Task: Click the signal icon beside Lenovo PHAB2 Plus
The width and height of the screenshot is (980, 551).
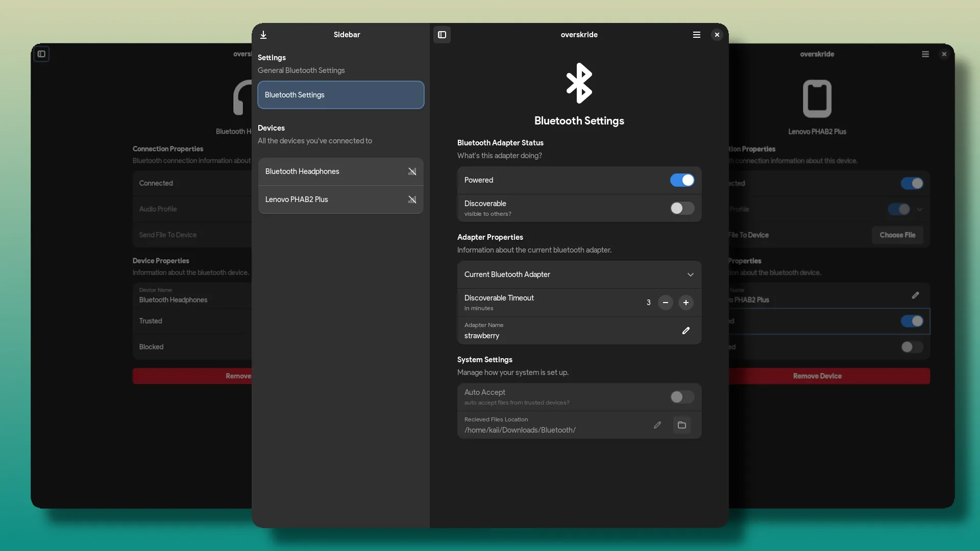Action: click(x=412, y=199)
